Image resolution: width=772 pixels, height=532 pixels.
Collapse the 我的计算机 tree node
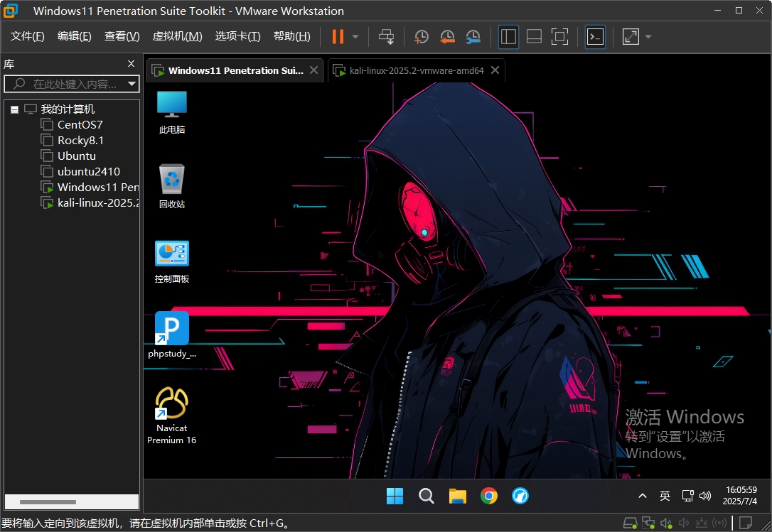coord(15,109)
